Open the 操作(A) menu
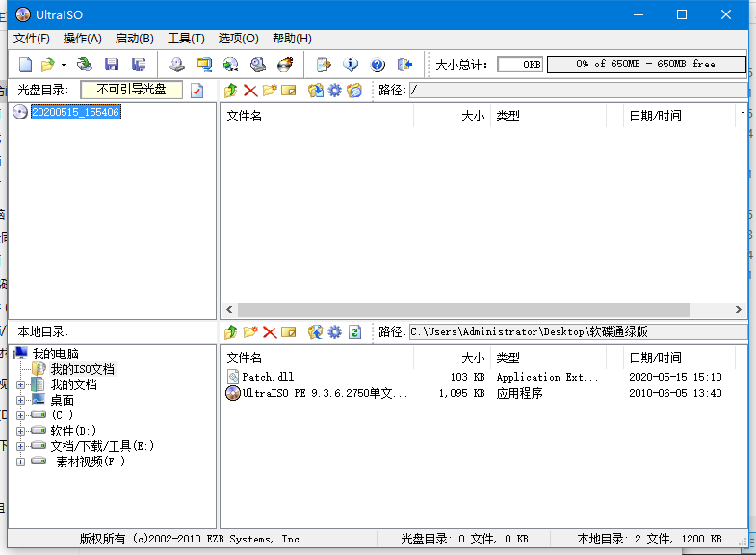 (83, 39)
